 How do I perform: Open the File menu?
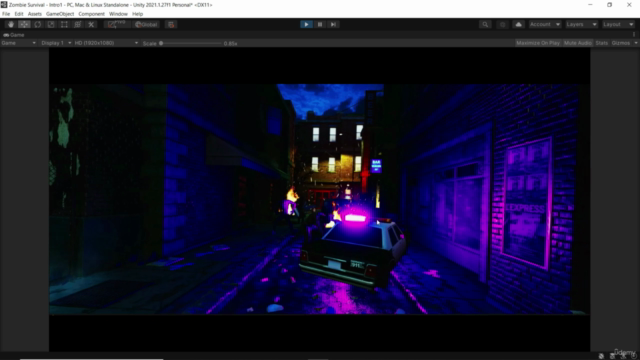(x=6, y=14)
